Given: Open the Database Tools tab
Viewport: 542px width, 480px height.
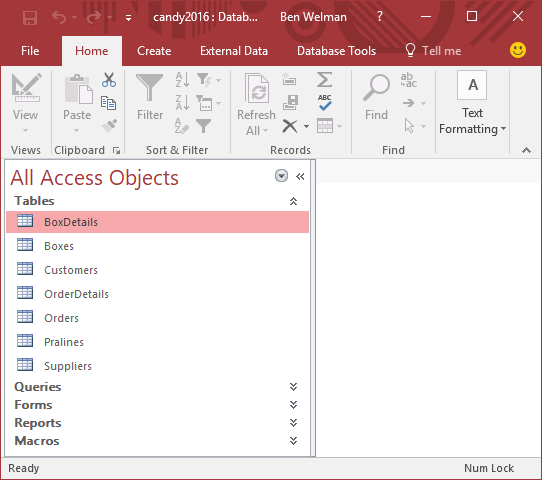Looking at the screenshot, I should coord(336,51).
